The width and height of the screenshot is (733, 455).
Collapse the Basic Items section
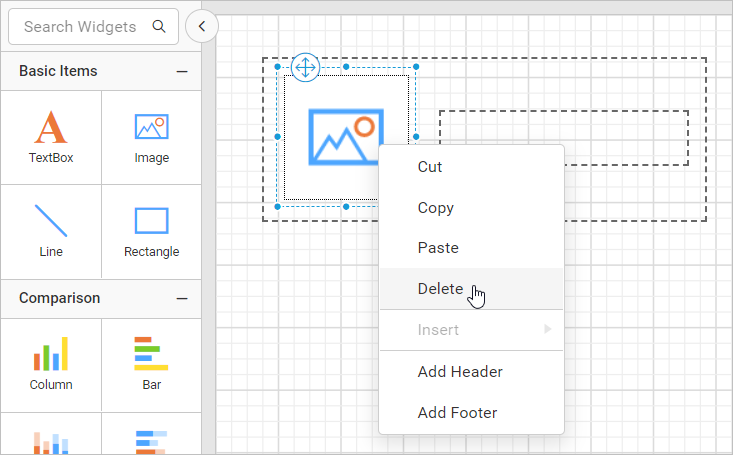(182, 72)
